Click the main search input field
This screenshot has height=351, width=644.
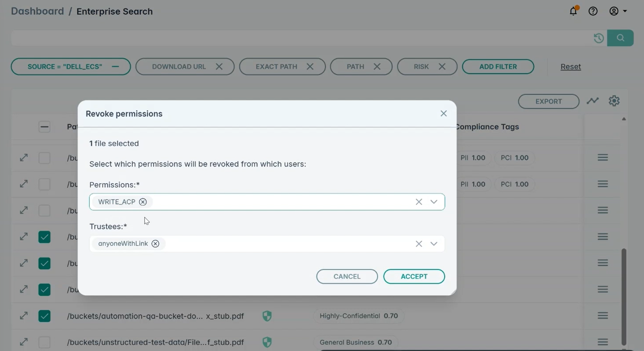[x=301, y=38]
